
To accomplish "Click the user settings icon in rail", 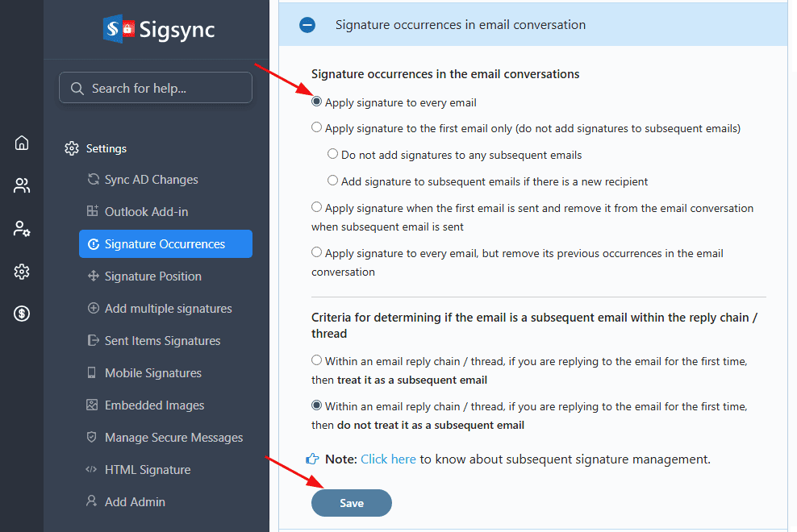I will [x=22, y=229].
